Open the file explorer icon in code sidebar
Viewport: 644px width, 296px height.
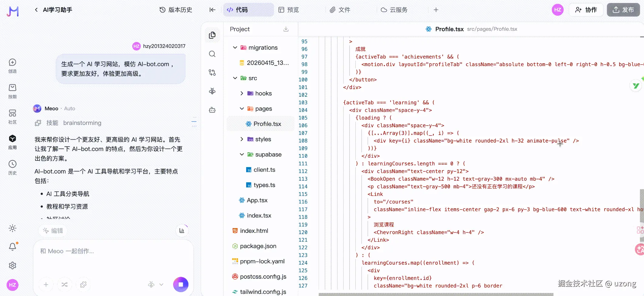pyautogui.click(x=212, y=35)
